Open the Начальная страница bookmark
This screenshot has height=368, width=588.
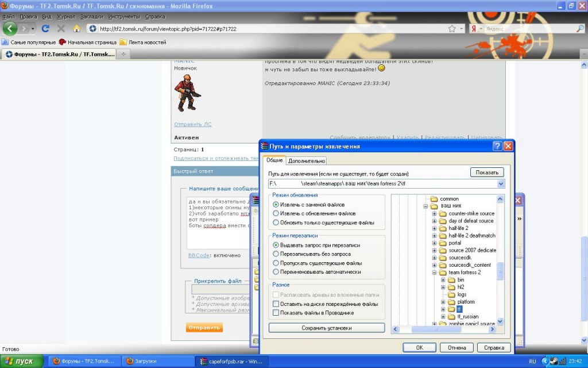(x=88, y=43)
